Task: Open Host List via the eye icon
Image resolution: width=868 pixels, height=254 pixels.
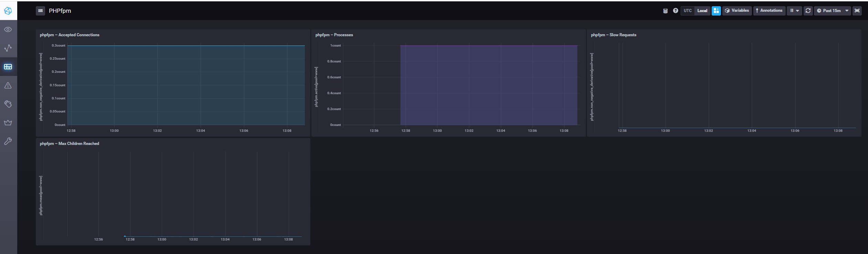Action: [8, 30]
